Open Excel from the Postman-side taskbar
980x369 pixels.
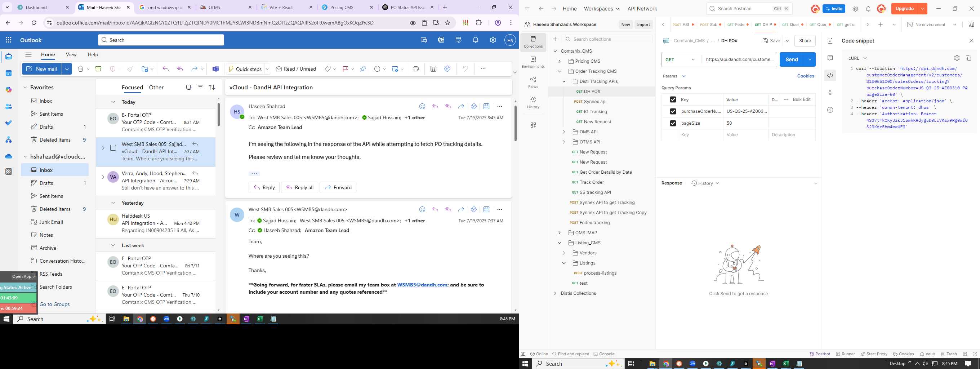pyautogui.click(x=785, y=364)
